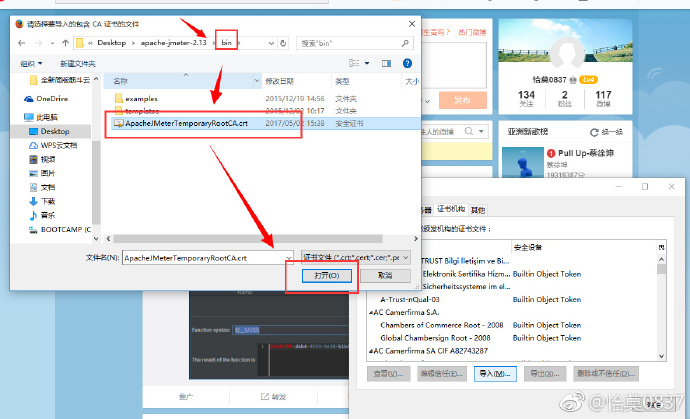Open the certificate file type dropdown
This screenshot has height=419, width=690.
(356, 257)
